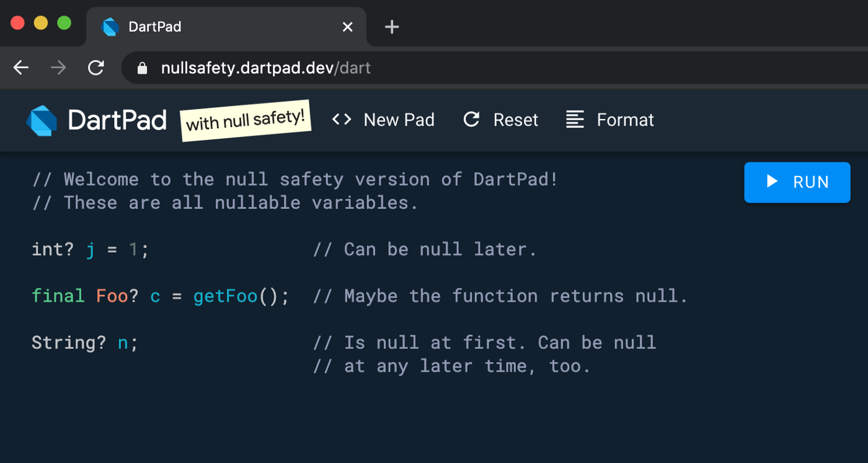
Task: Click the 'Foo?' type in code
Action: 117,296
